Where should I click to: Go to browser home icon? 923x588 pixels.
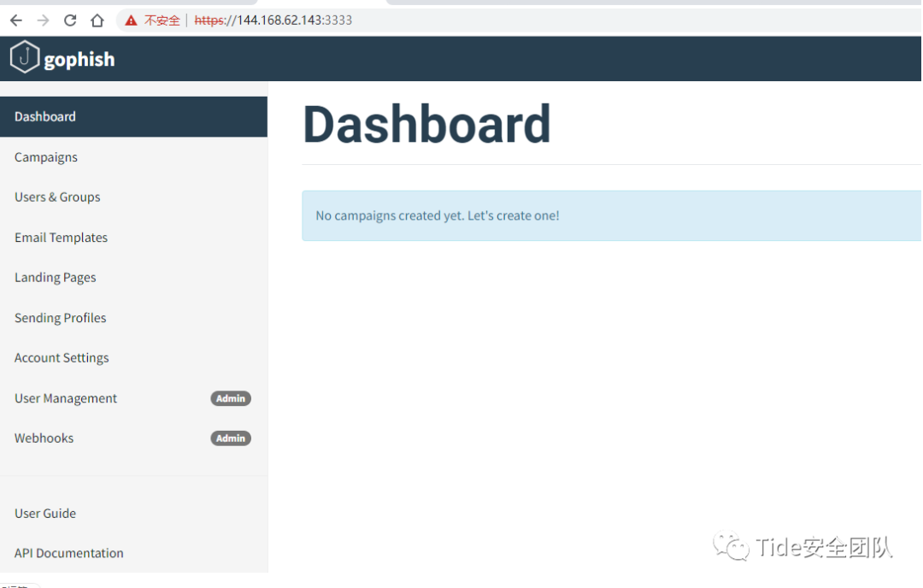97,21
